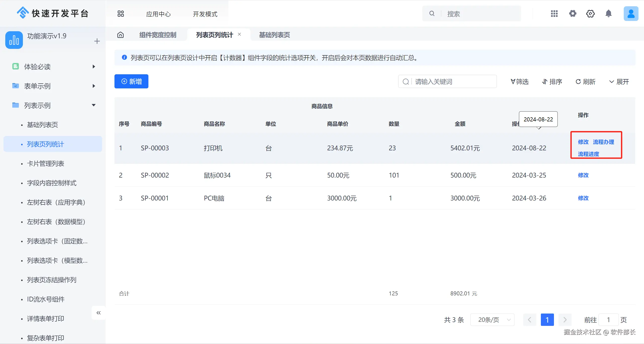Open the 筛选 filter option
The image size is (644, 344).
pyautogui.click(x=520, y=82)
